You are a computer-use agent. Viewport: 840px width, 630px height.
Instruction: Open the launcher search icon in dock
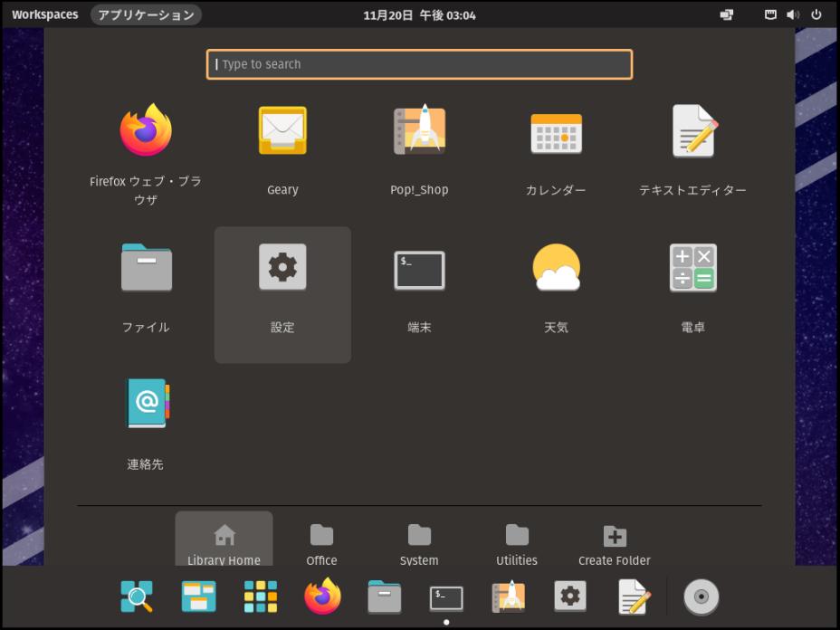point(137,597)
